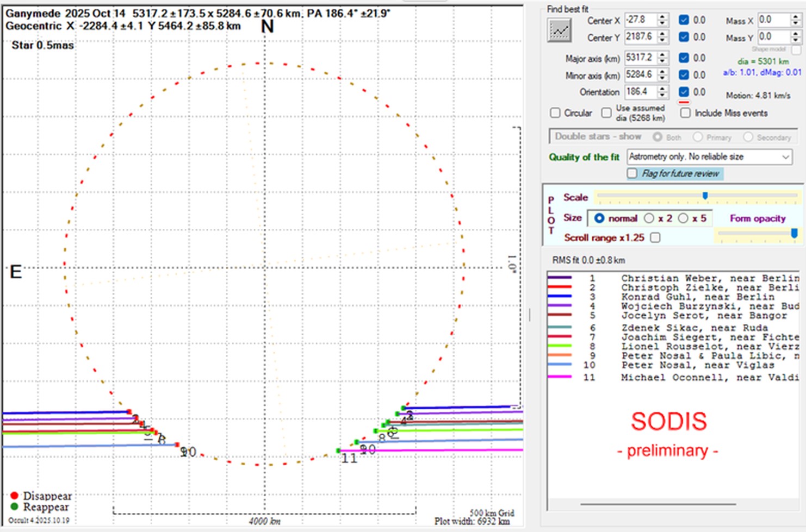Check Include Miss events option
Viewport: 806px width, 532px height.
pos(686,113)
